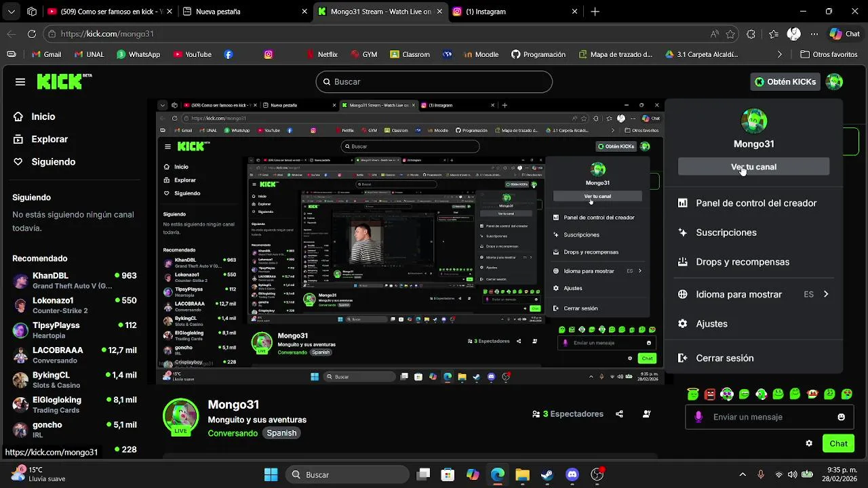
Task: Add page to favorites star icon
Action: [x=730, y=34]
